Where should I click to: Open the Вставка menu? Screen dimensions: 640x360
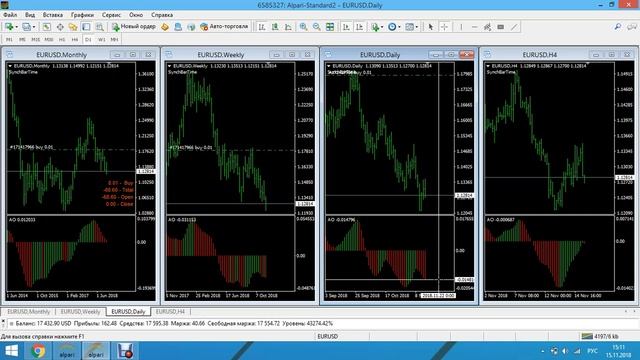(53, 15)
